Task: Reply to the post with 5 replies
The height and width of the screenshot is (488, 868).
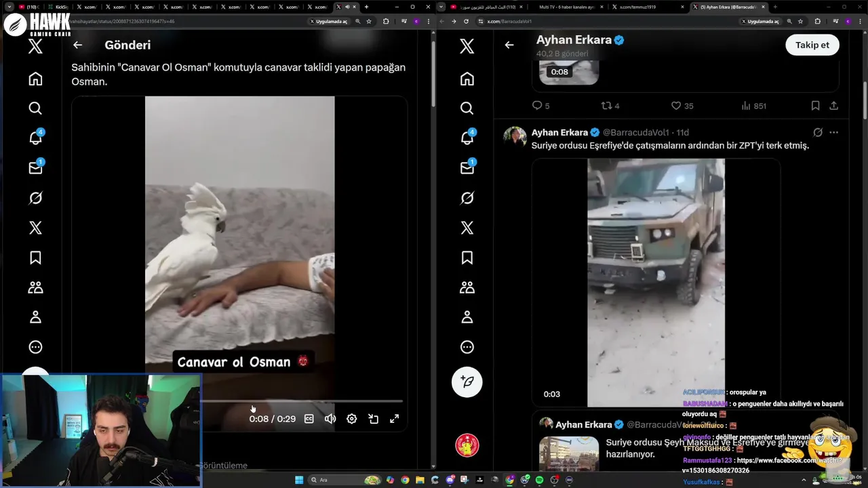Action: tap(540, 106)
